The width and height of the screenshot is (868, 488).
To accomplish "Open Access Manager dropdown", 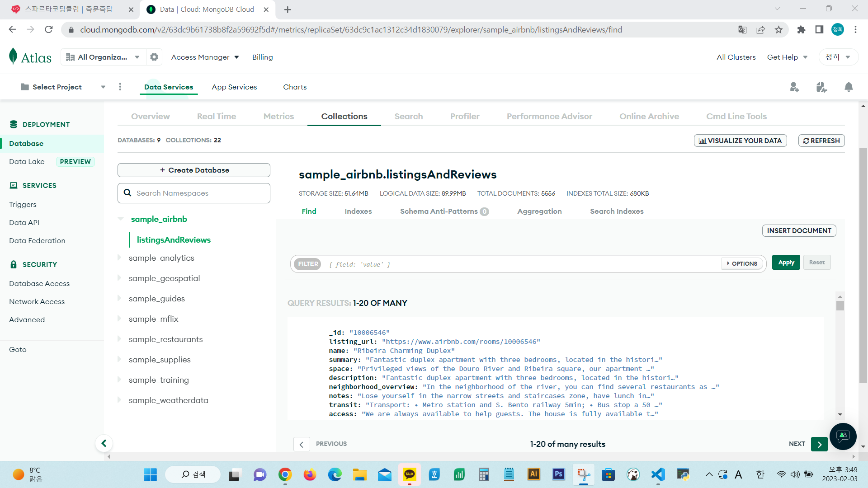I will coord(205,57).
